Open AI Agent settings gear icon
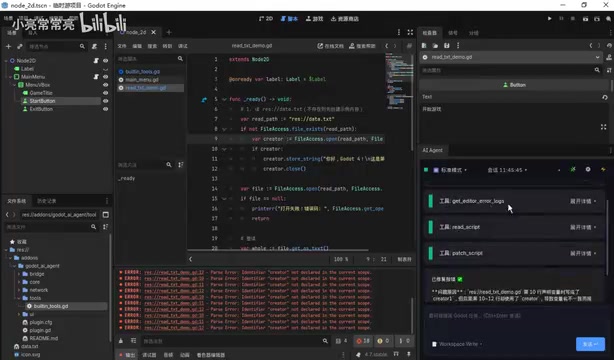This screenshot has width=614, height=360. click(x=588, y=169)
